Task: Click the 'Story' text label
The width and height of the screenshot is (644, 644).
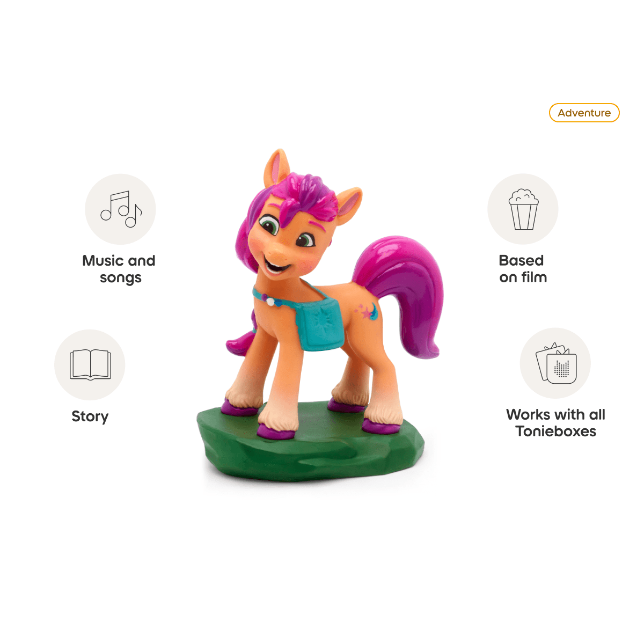Action: pyautogui.click(x=90, y=416)
